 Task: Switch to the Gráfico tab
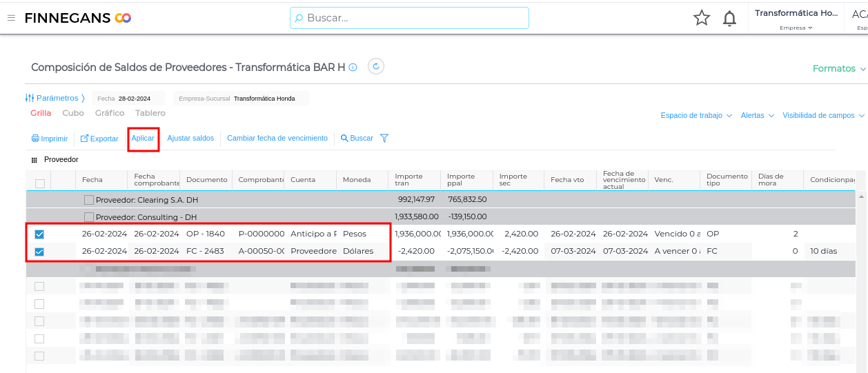click(110, 113)
